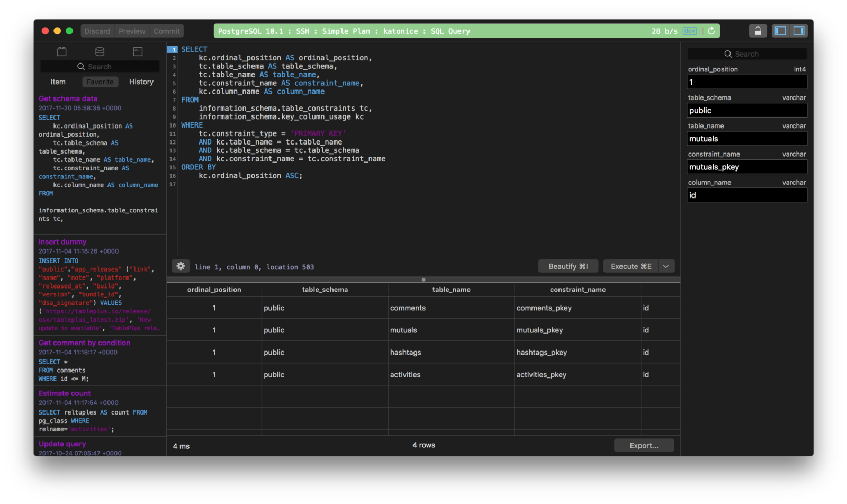Screen dimensions: 847x504
Task: Click the Commit button
Action: click(x=167, y=31)
